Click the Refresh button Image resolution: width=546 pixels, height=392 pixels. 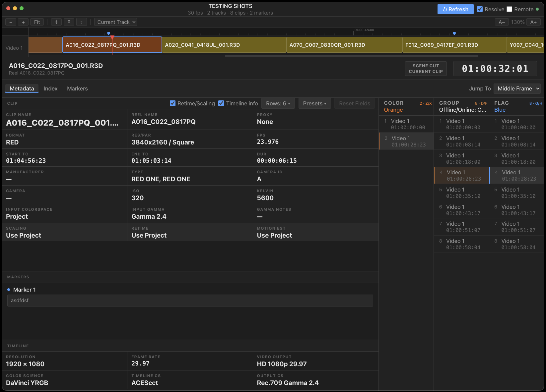click(x=455, y=9)
